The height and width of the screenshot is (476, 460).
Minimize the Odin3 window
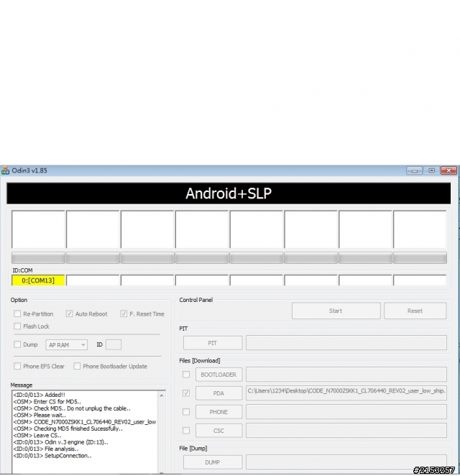click(x=415, y=170)
